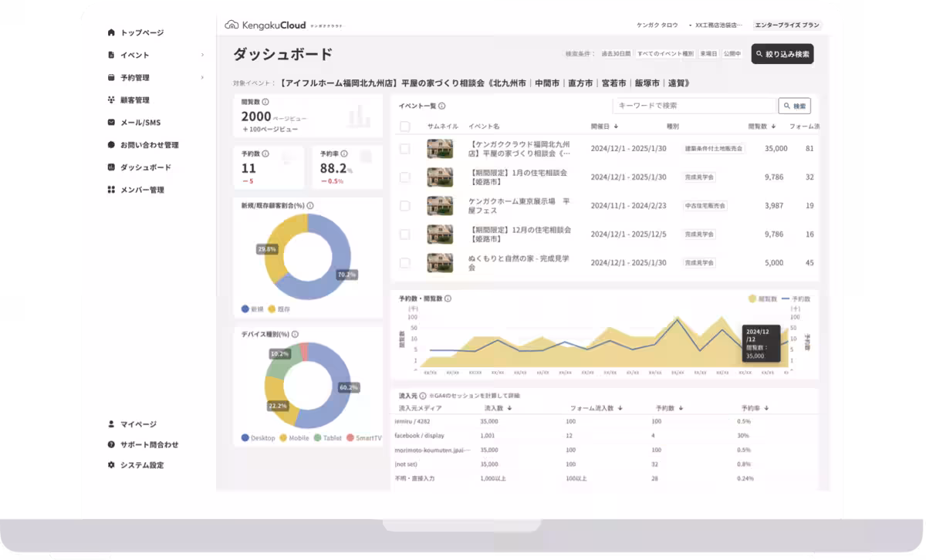The width and height of the screenshot is (926, 560).
Task: Click the info icon beside 予約率
Action: [344, 153]
